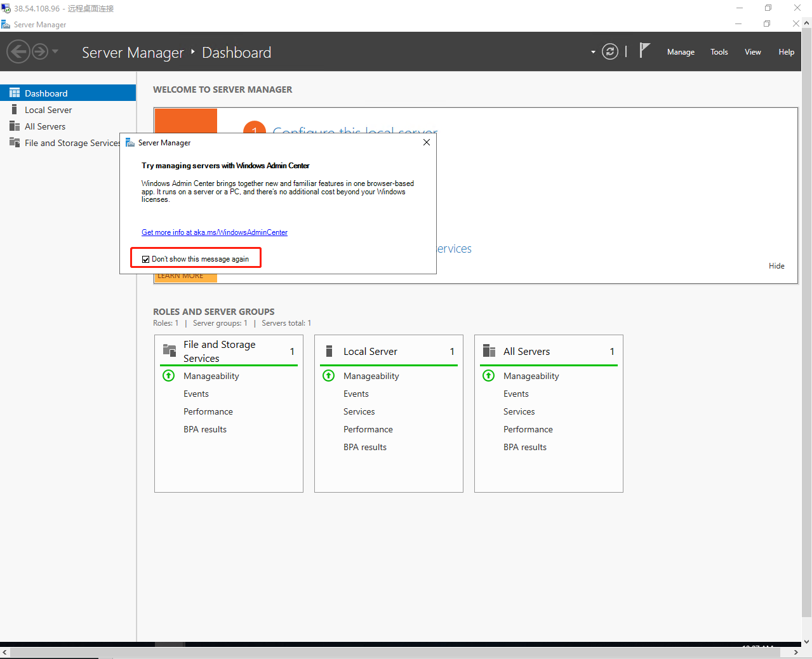Screen dimensions: 812x659
Task: Click Performance in File and Storage Services tile
Action: [208, 411]
